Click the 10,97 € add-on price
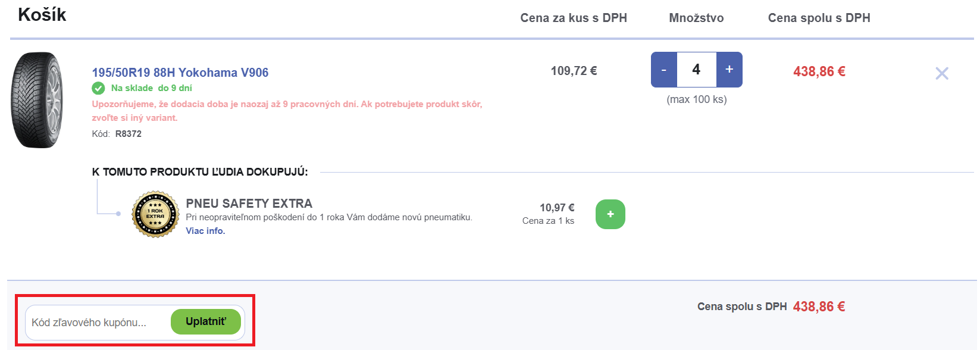 tap(557, 208)
